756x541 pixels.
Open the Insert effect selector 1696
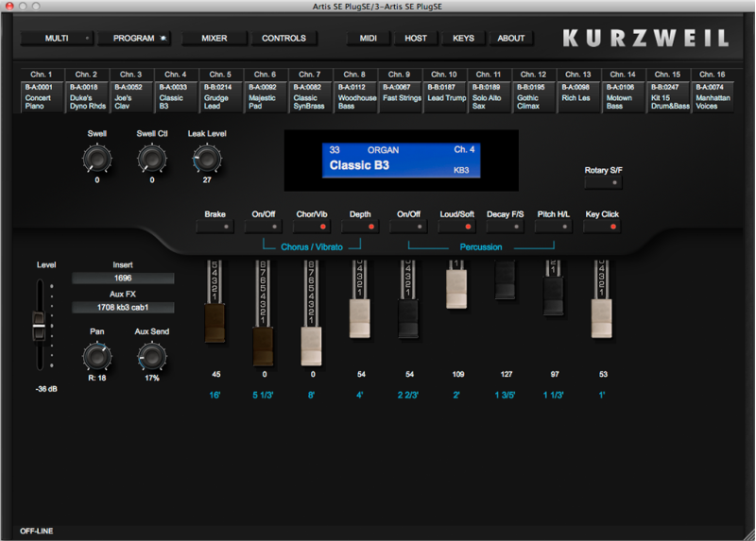click(x=123, y=279)
